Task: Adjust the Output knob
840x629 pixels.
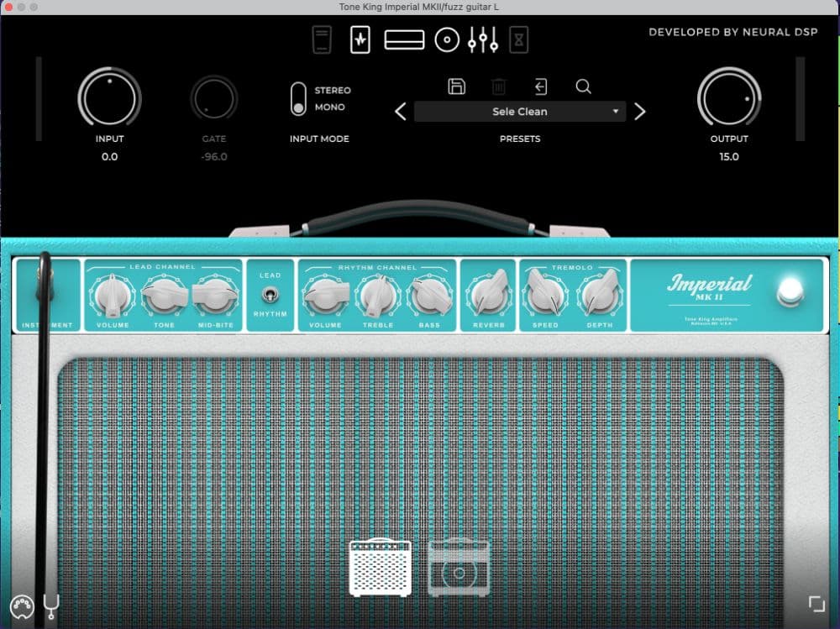Action: click(x=729, y=98)
